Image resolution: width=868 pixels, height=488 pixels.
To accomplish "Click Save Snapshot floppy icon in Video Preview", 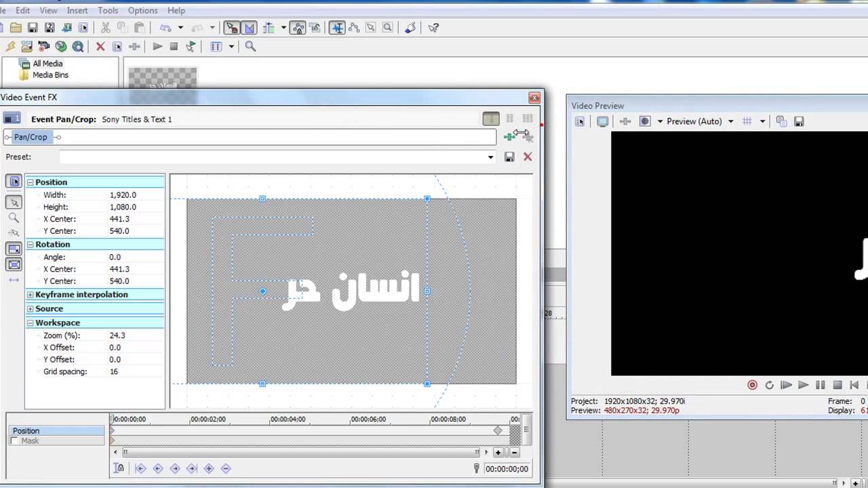I will pos(799,121).
